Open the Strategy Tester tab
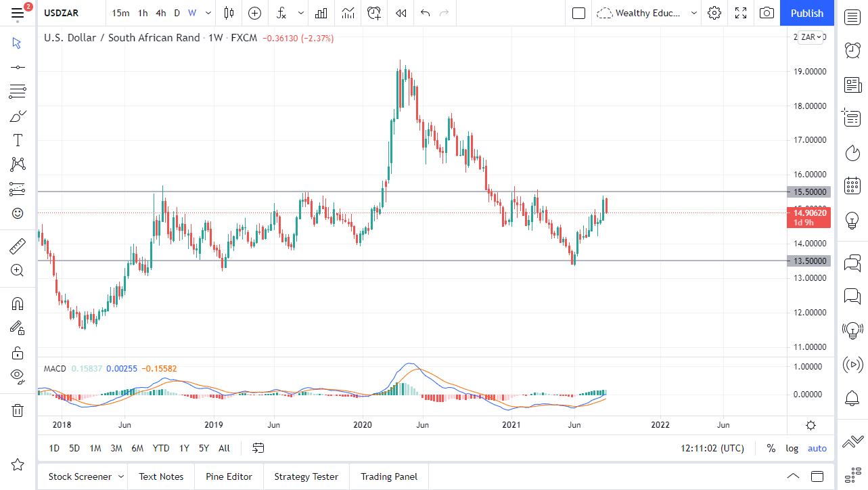This screenshot has width=868, height=490. click(306, 476)
